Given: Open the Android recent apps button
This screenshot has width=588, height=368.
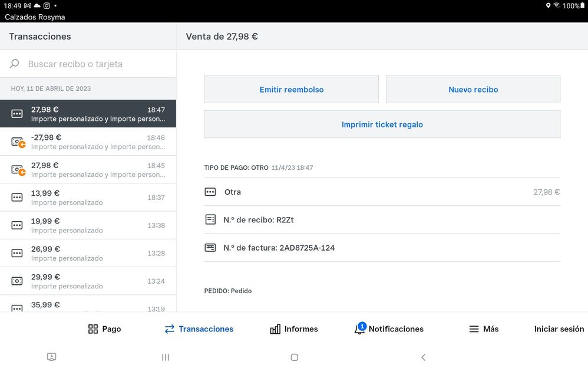Looking at the screenshot, I should tap(166, 357).
